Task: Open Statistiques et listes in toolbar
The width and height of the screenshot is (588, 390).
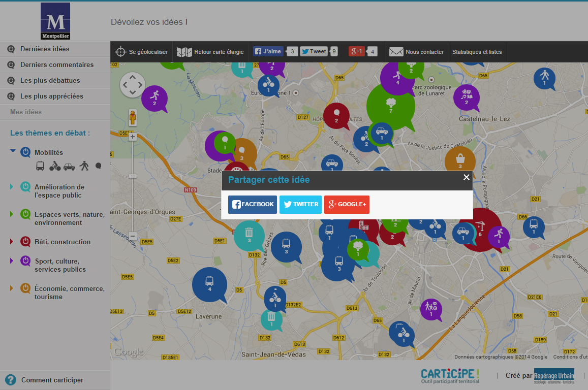Action: (477, 52)
